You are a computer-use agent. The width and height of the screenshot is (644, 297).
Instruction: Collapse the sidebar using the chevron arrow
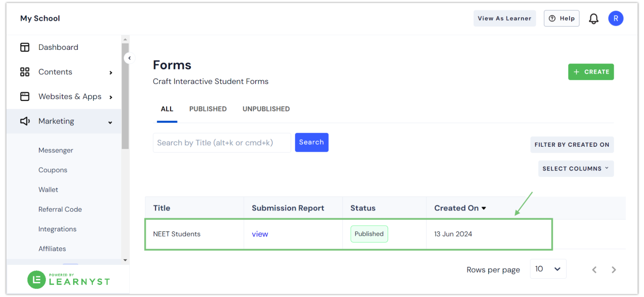pyautogui.click(x=130, y=58)
